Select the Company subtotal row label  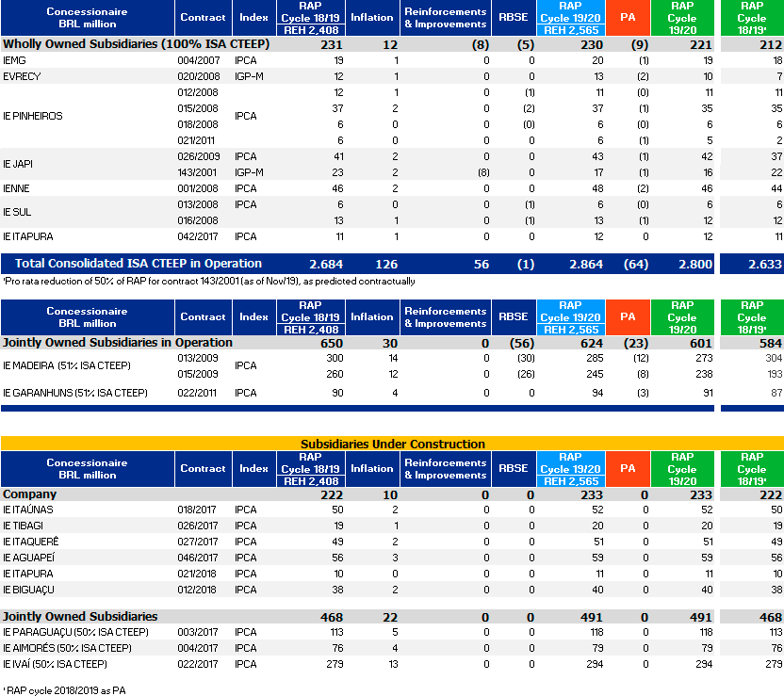coord(29,494)
